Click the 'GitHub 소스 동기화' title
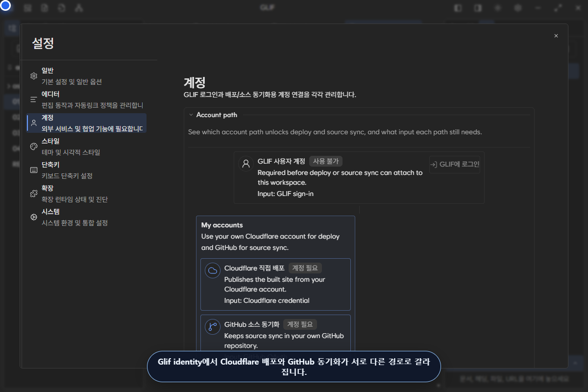Image resolution: width=588 pixels, height=392 pixels. [x=252, y=324]
